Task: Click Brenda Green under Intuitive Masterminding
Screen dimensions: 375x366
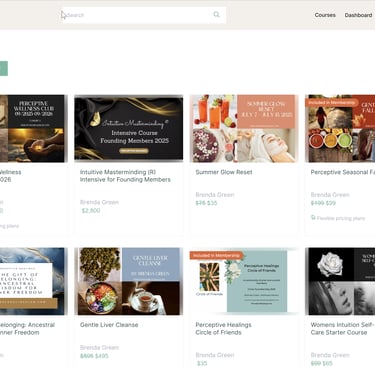Action: point(99,202)
